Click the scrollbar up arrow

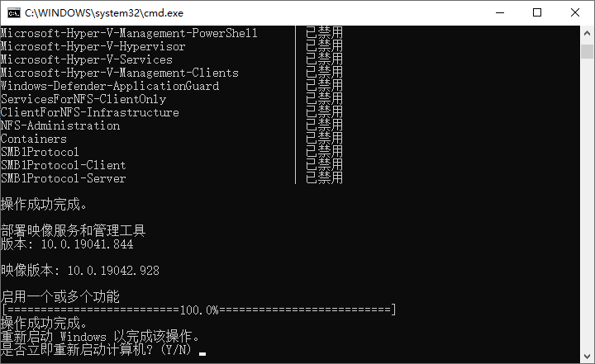pyautogui.click(x=587, y=33)
